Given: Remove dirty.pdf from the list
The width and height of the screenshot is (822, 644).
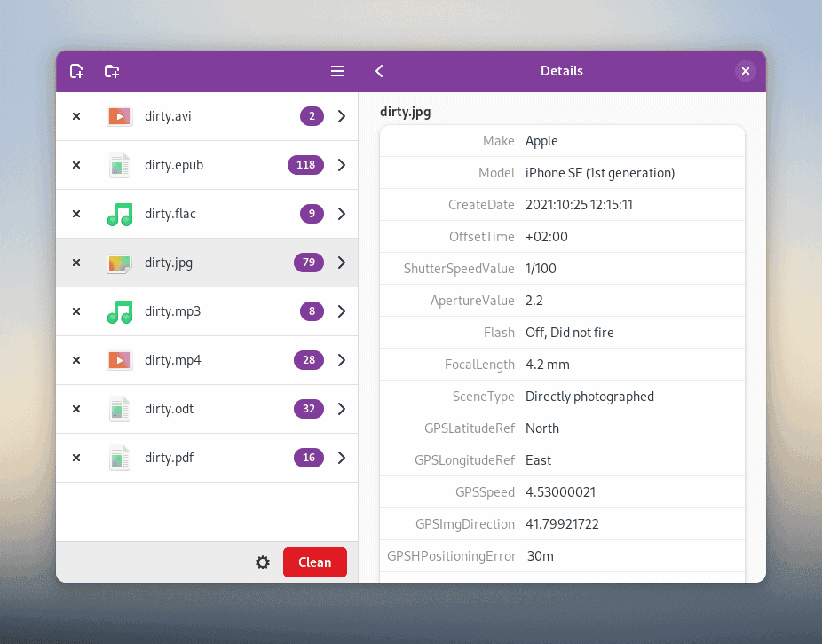Looking at the screenshot, I should click(76, 458).
